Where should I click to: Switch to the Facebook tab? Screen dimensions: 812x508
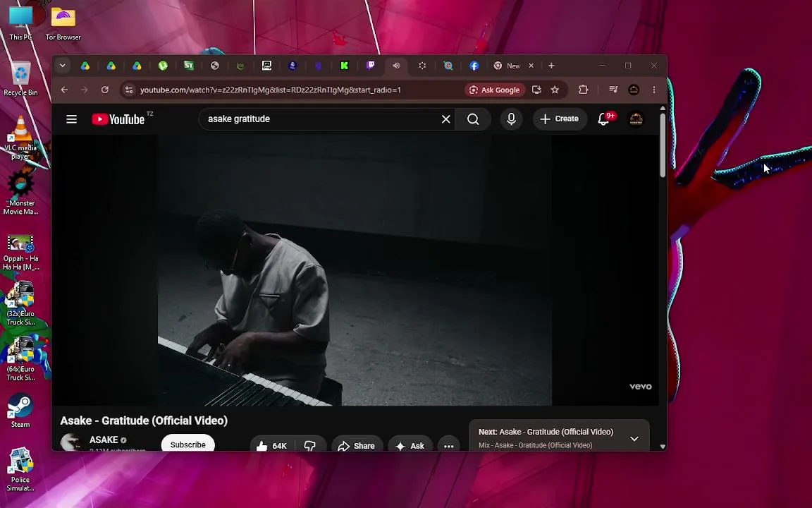coord(474,66)
